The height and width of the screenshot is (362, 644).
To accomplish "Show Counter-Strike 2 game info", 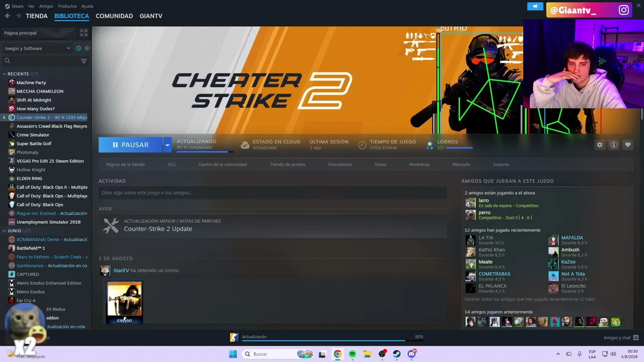I will click(x=614, y=145).
